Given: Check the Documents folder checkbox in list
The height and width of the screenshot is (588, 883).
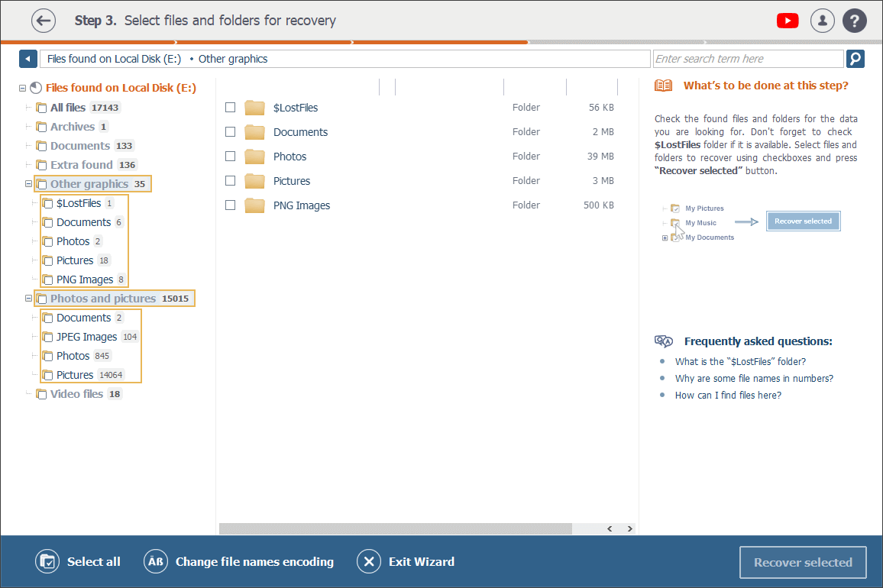Looking at the screenshot, I should pos(230,132).
